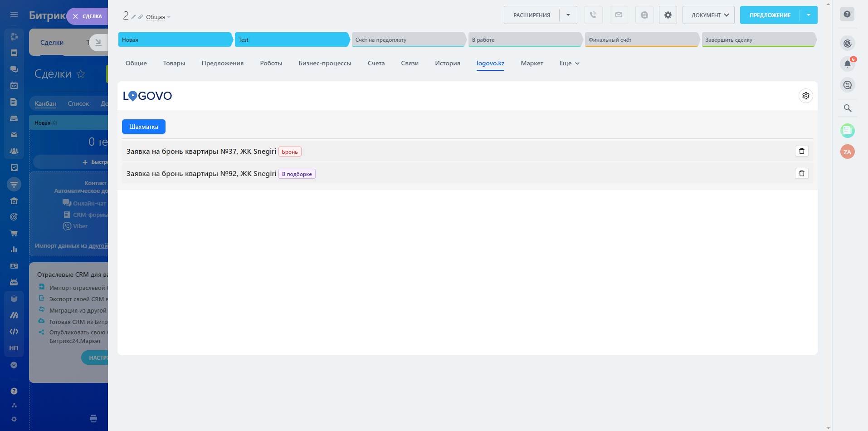The width and height of the screenshot is (868, 431).
Task: Open dropdown arrow next to Предложение
Action: (x=808, y=15)
